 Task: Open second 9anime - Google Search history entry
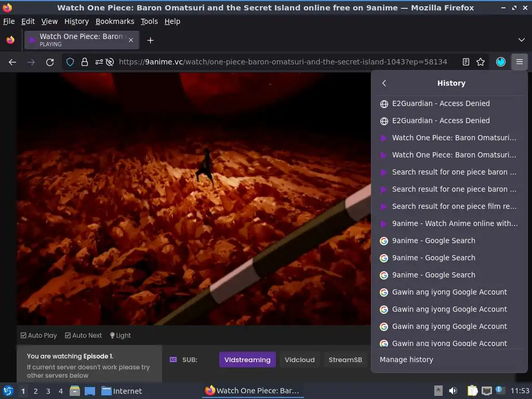point(449,258)
